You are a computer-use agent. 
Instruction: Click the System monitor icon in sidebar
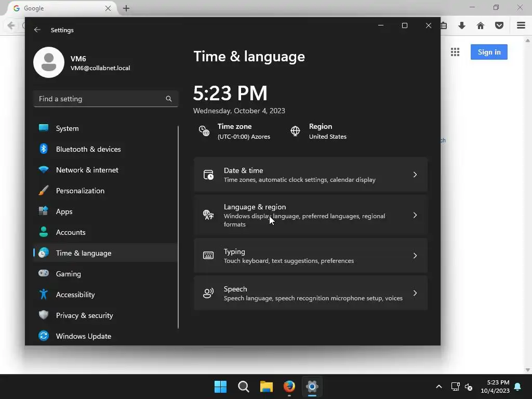44,128
